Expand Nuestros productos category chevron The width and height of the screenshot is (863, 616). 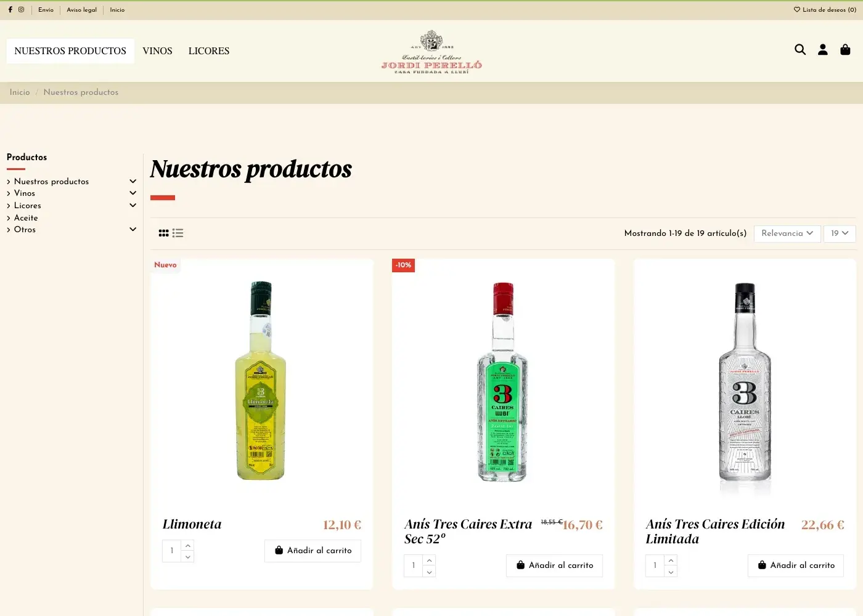coord(133,181)
